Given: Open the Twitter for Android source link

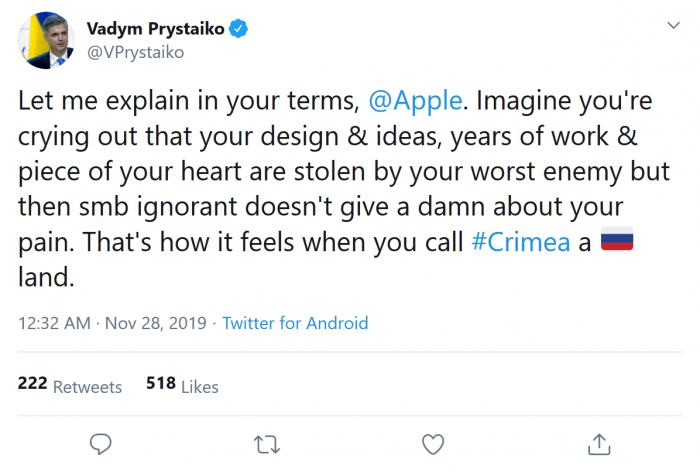Looking at the screenshot, I should 295,323.
